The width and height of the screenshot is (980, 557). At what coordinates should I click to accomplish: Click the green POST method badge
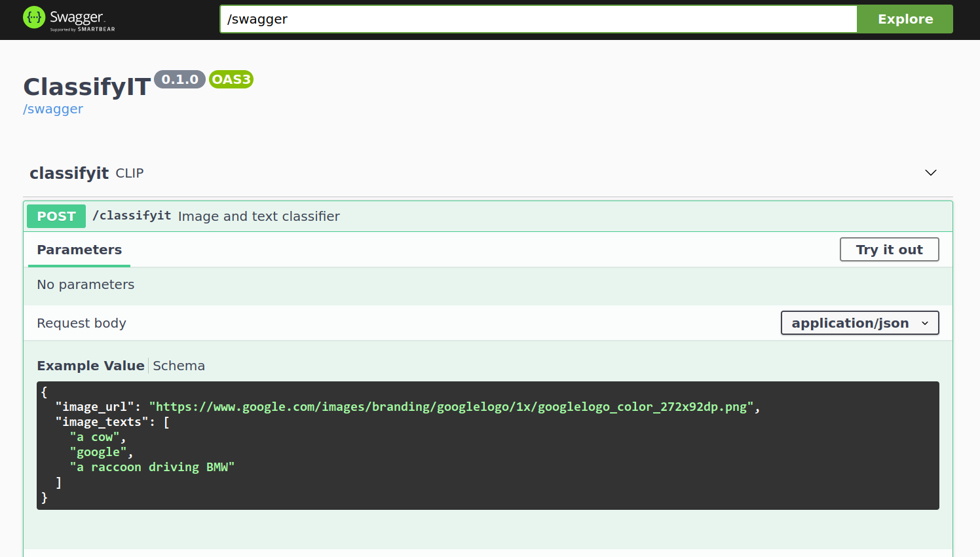click(x=56, y=216)
